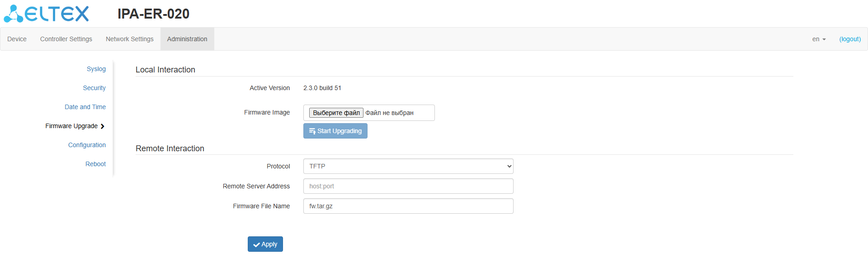Click Reboot in the sidebar

click(95, 164)
